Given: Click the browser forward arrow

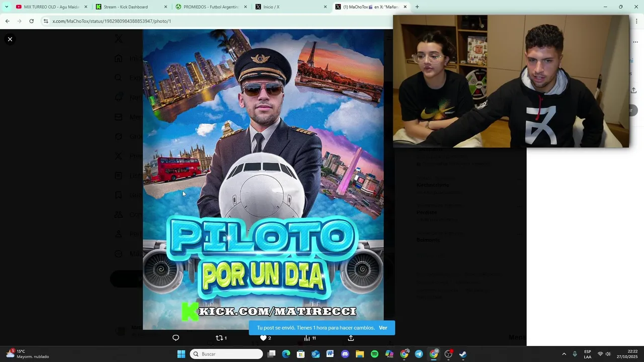Looking at the screenshot, I should [19, 21].
